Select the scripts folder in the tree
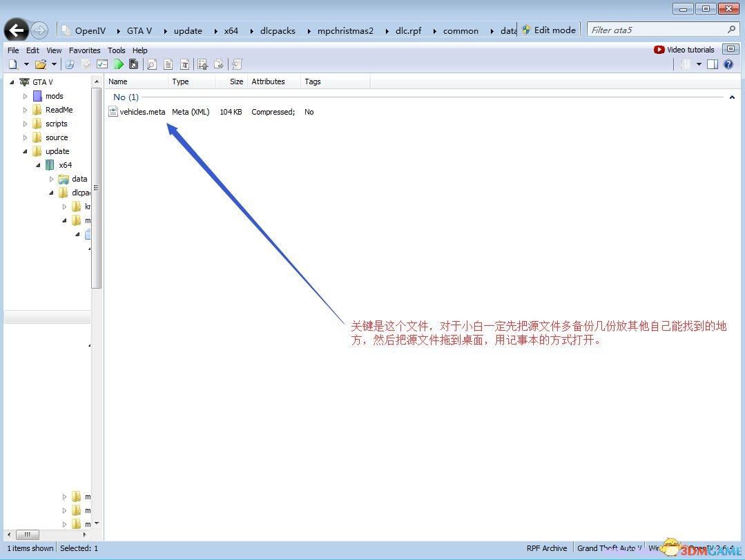The image size is (745, 560). 57,124
